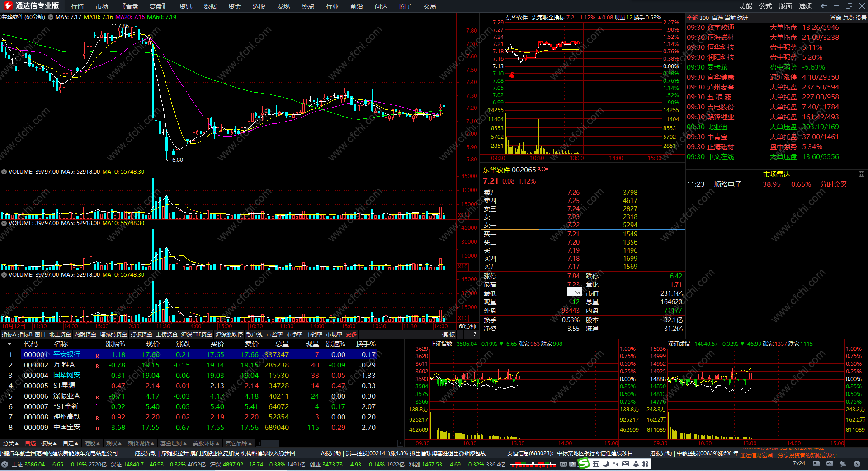Screen dimensions: 868x471
Task: Click the 通达信财富圈 orange news link
Action: coord(789,456)
